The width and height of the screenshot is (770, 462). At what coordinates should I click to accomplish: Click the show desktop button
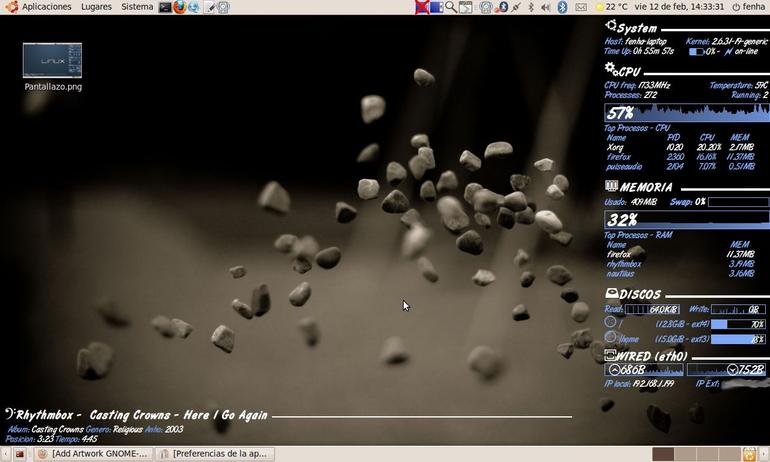tap(20, 454)
